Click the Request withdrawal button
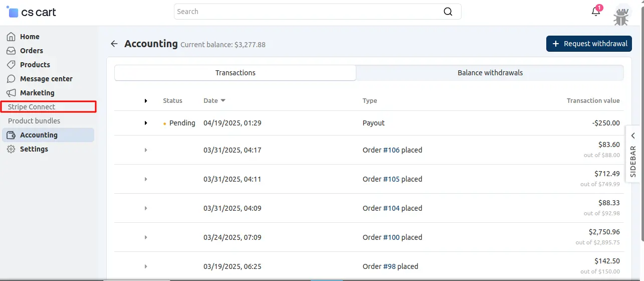The image size is (644, 281). (x=589, y=44)
